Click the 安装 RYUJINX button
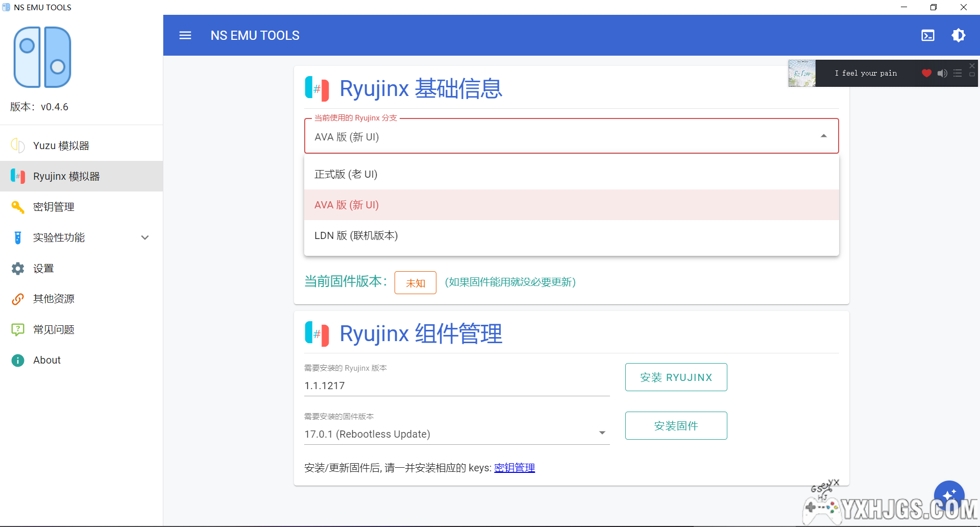The height and width of the screenshot is (527, 980). tap(676, 377)
